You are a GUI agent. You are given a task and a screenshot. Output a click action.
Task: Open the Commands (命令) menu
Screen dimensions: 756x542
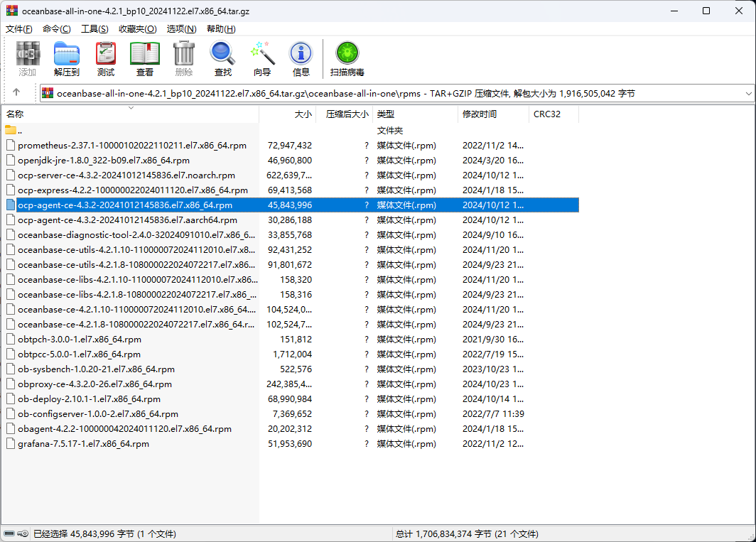(x=56, y=29)
